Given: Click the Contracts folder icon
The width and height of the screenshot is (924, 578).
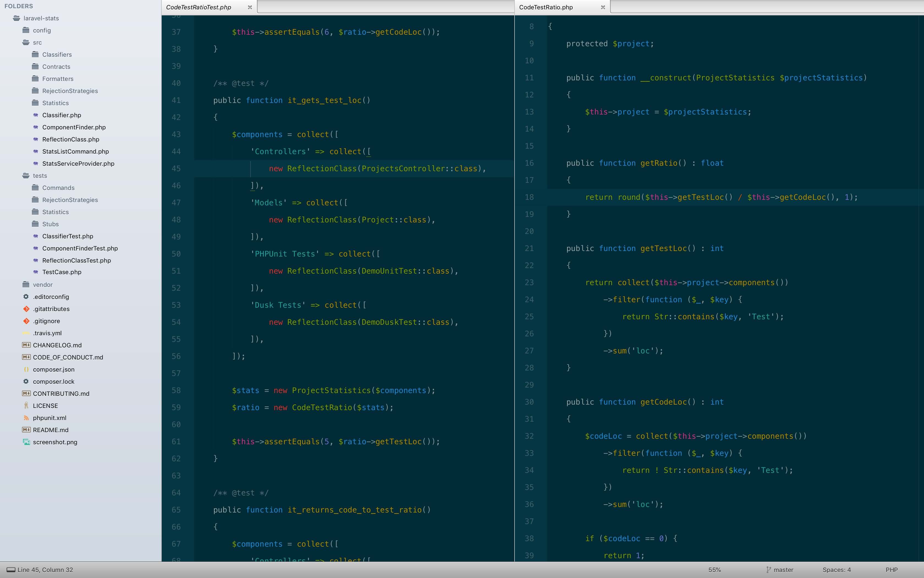Looking at the screenshot, I should (35, 67).
